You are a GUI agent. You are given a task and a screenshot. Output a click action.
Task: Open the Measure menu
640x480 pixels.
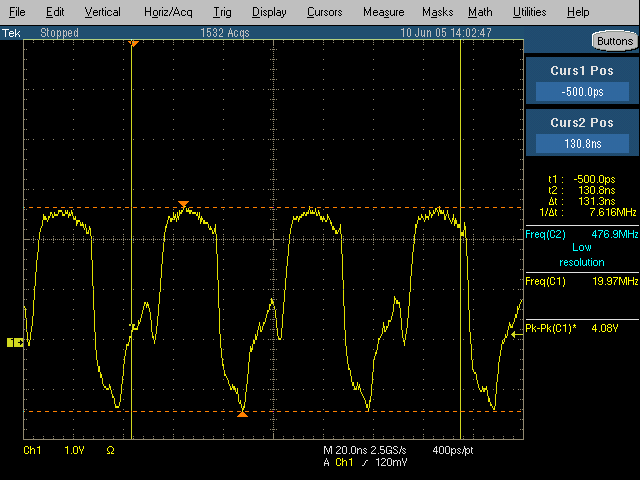click(384, 12)
